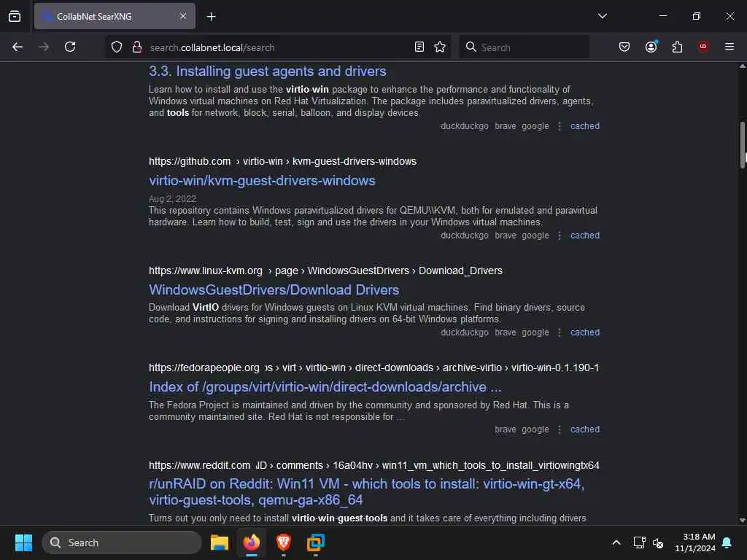Click the Windows taskbar Search box
Screen dimensions: 747x560
122,542
